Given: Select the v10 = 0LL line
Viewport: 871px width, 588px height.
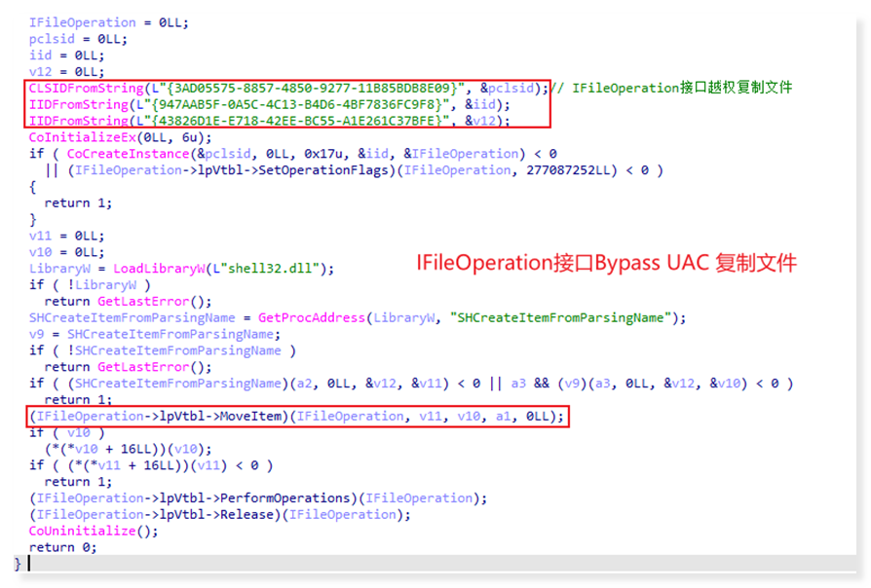Looking at the screenshot, I should (66, 252).
